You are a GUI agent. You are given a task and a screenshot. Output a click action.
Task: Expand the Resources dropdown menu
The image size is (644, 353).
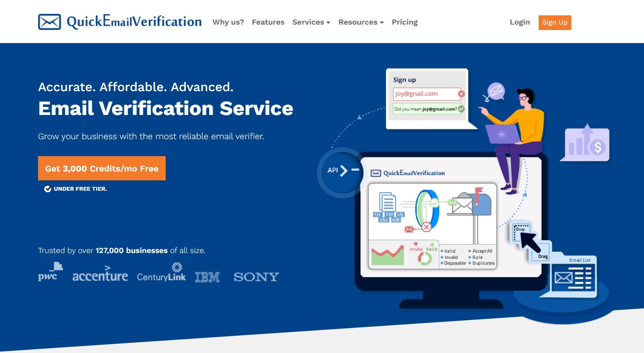361,22
